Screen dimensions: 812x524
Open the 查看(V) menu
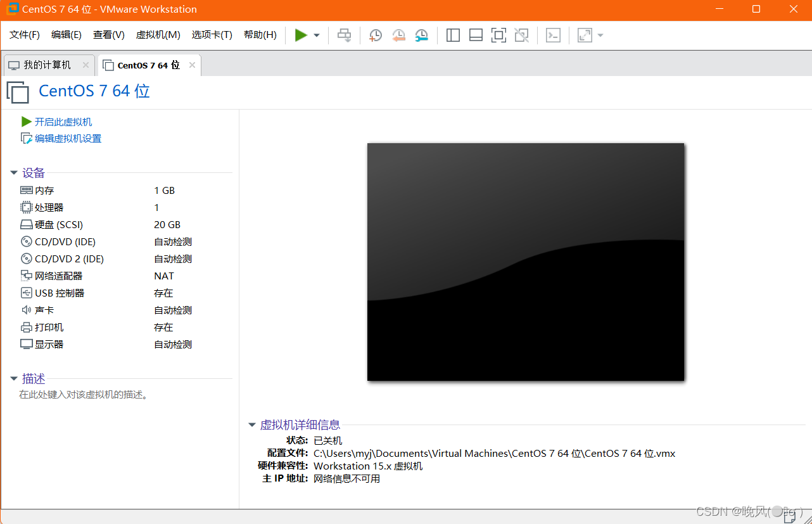tap(109, 35)
